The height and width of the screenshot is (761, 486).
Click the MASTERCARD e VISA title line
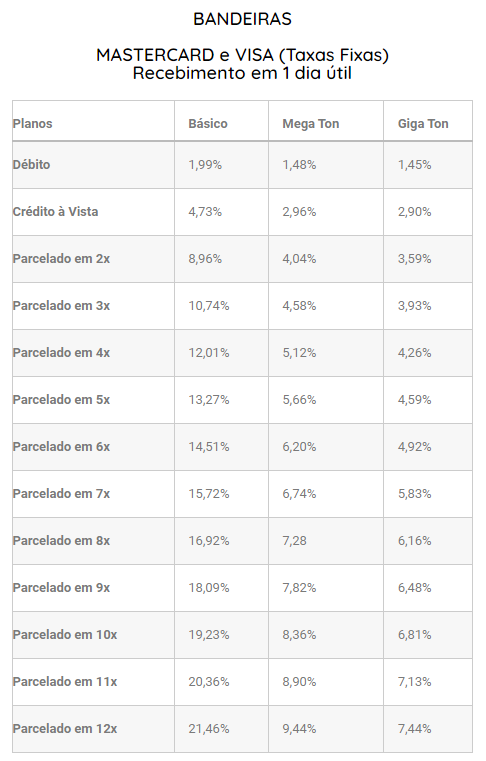(242, 55)
